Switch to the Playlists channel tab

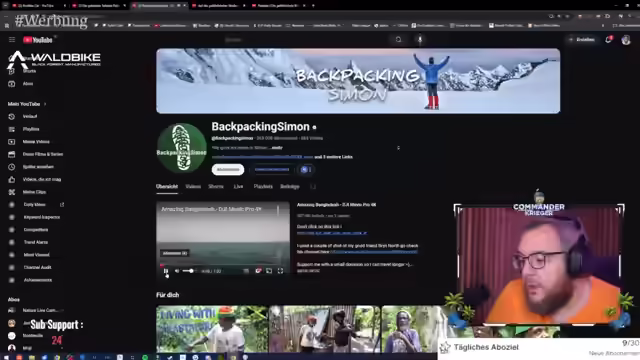263,187
